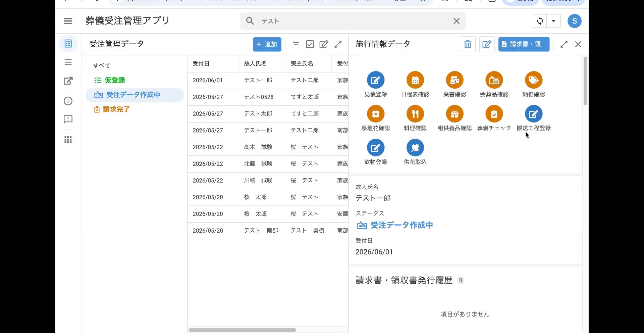The width and height of the screenshot is (644, 333).
Task: Click the 搬送工程登録 action icon
Action: 534,114
